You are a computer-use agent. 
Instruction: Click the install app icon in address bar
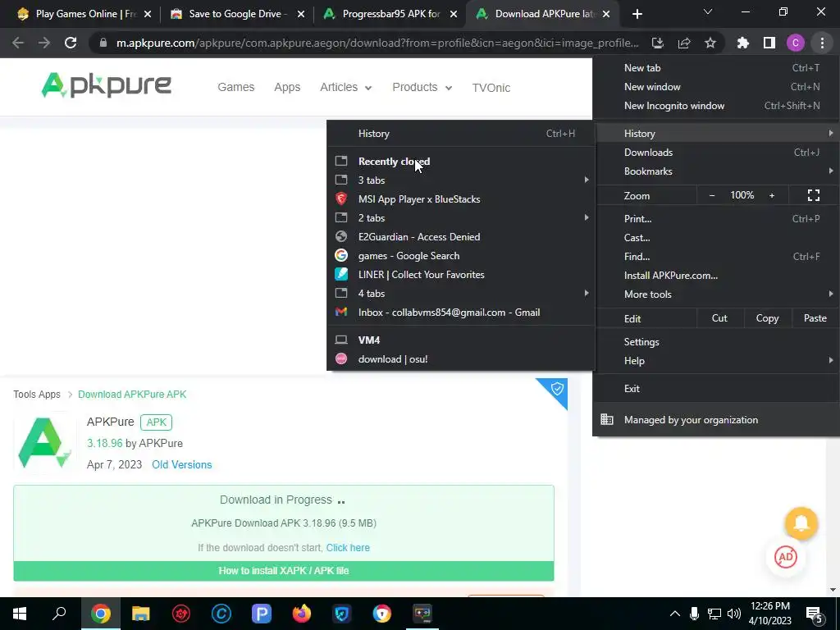pos(657,43)
